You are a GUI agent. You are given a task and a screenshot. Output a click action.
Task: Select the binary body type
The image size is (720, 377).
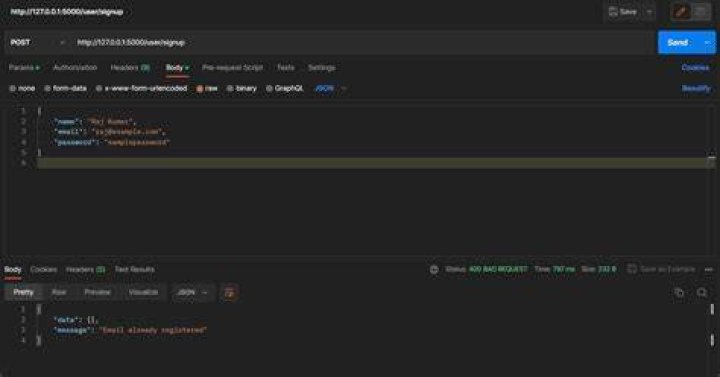pyautogui.click(x=242, y=88)
